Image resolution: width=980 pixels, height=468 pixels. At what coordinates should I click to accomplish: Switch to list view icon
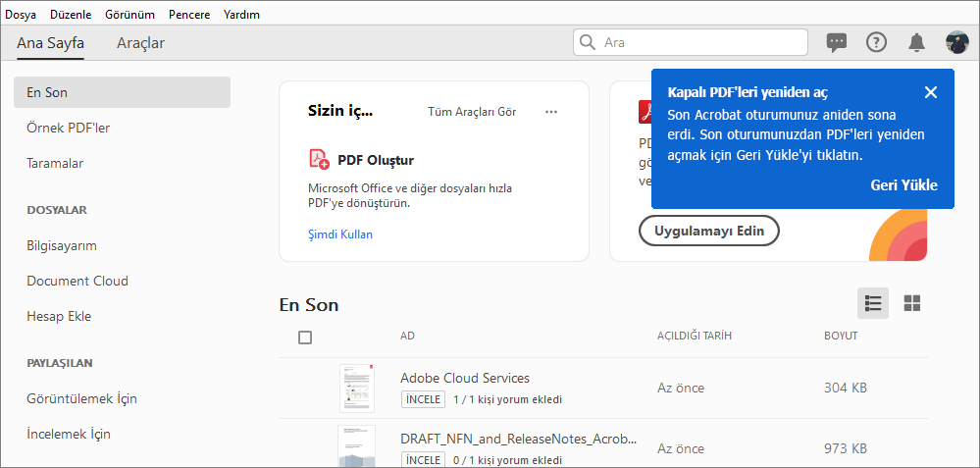[x=872, y=304]
